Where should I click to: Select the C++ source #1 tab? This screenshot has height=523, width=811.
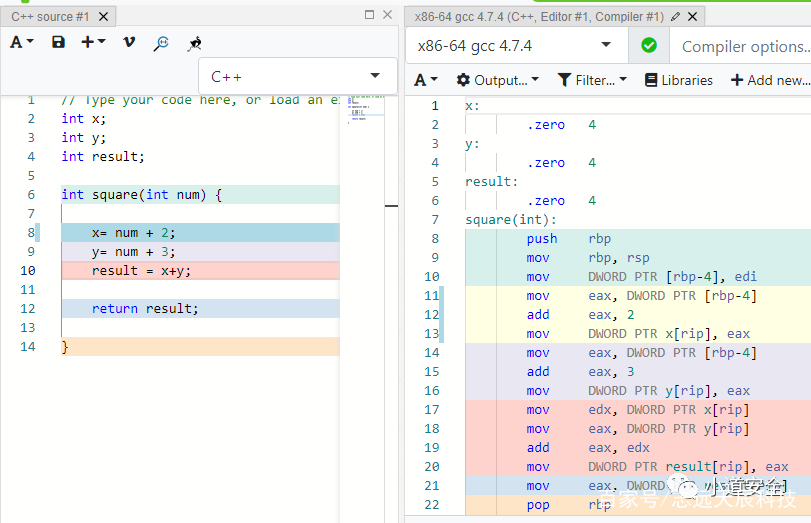point(50,17)
